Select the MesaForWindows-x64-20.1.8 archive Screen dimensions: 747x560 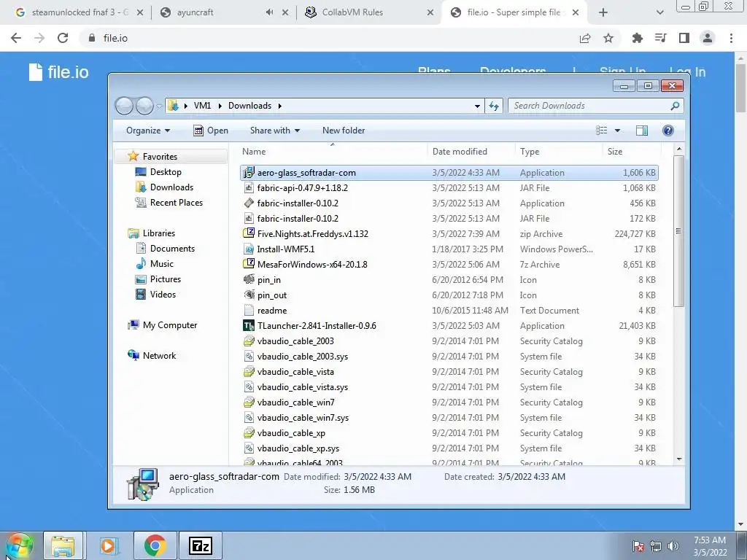[x=449, y=264]
